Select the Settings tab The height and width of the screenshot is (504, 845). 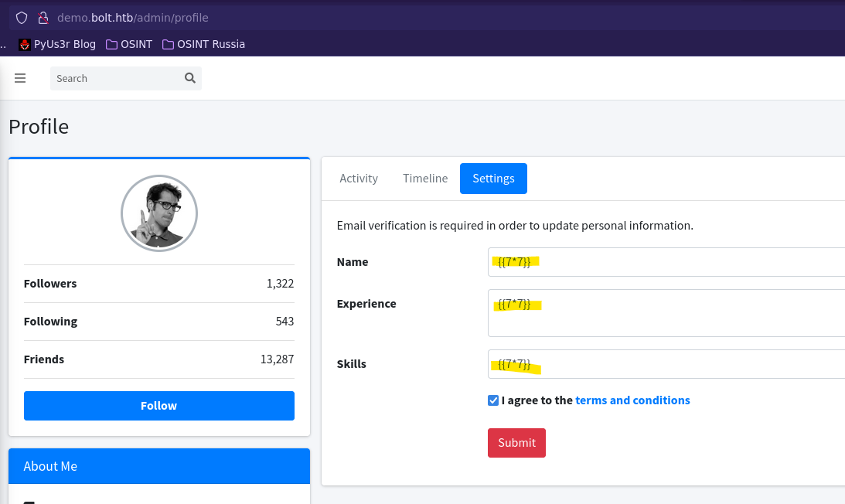pyautogui.click(x=493, y=179)
